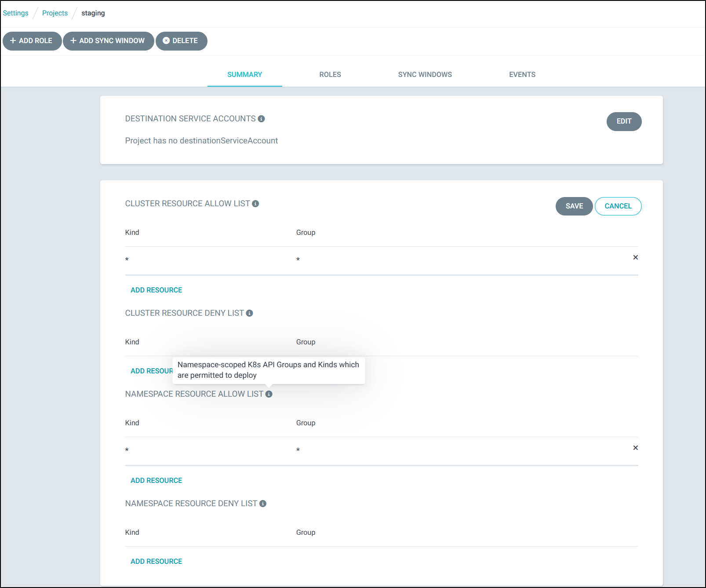Viewport: 706px width, 588px height.
Task: Click the Add Sync Window button
Action: tap(108, 41)
